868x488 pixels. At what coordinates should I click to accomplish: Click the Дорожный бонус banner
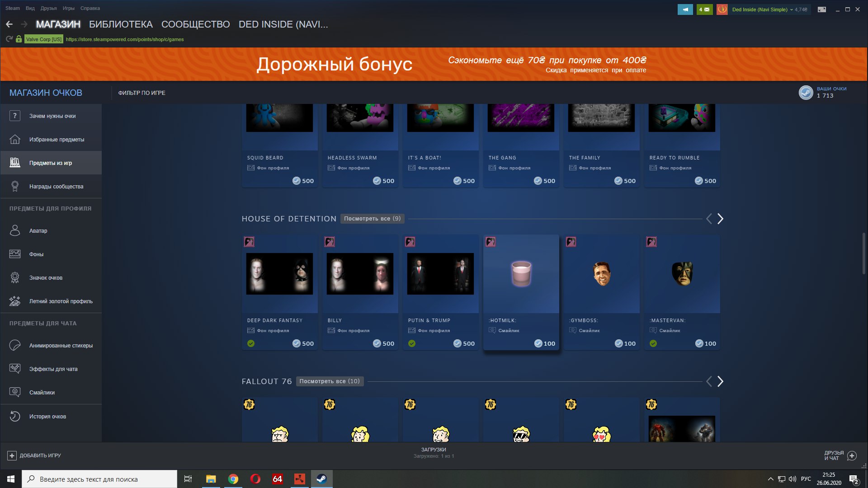coord(434,64)
